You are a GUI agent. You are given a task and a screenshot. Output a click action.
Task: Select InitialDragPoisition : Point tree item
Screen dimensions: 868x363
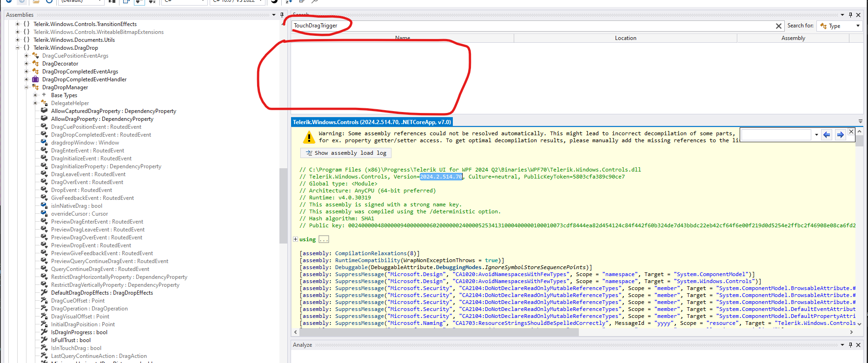83,324
